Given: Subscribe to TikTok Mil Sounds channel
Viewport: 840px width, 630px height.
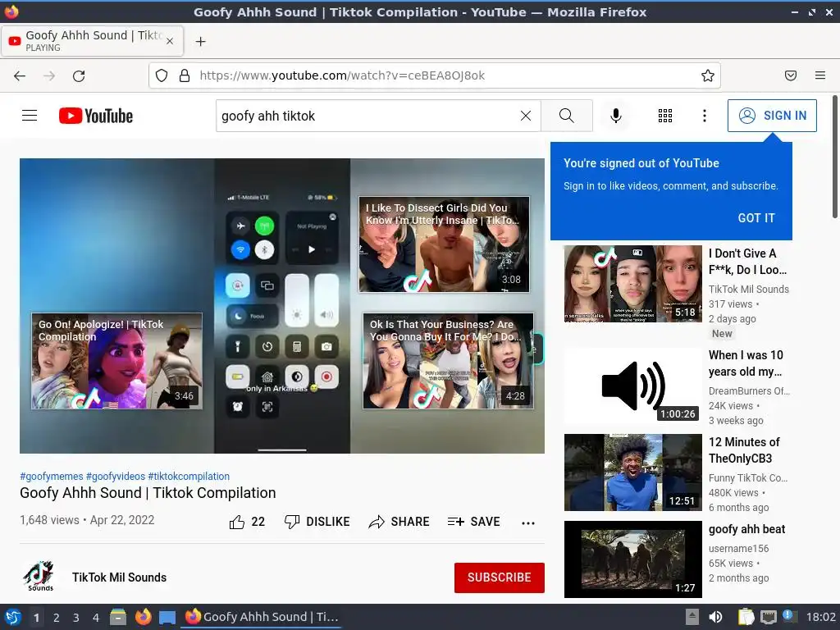Looking at the screenshot, I should [500, 577].
